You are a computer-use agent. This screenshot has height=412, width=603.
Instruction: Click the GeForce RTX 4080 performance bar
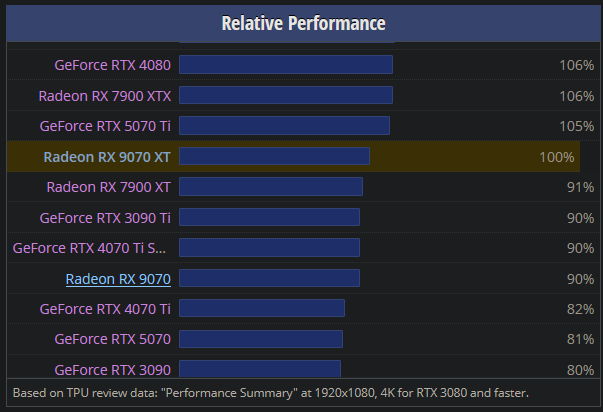pos(286,65)
